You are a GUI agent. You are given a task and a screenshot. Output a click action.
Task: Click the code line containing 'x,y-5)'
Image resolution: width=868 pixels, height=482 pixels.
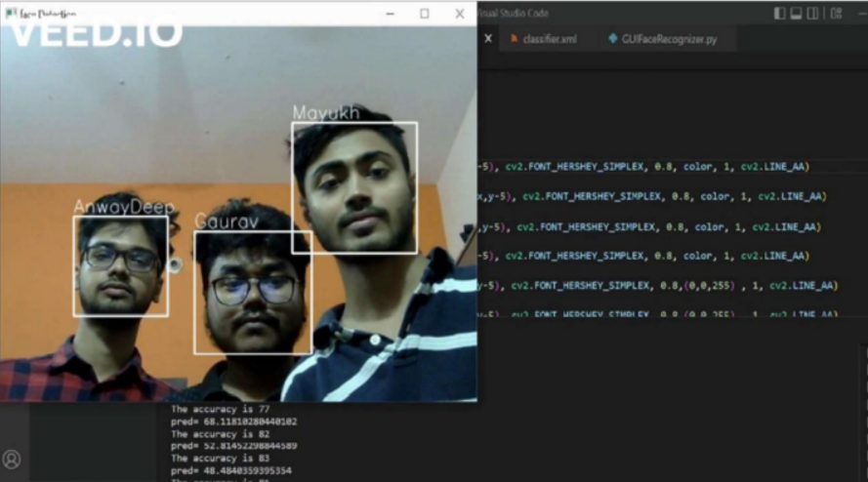click(x=652, y=196)
